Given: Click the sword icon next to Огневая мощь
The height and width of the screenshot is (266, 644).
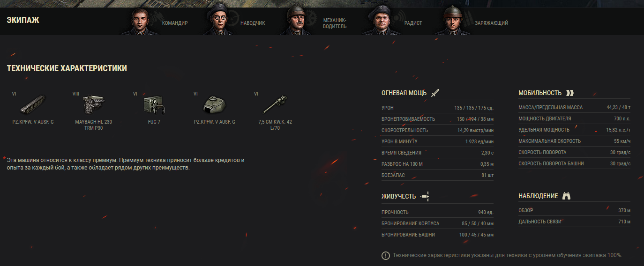Looking at the screenshot, I should [x=435, y=93].
